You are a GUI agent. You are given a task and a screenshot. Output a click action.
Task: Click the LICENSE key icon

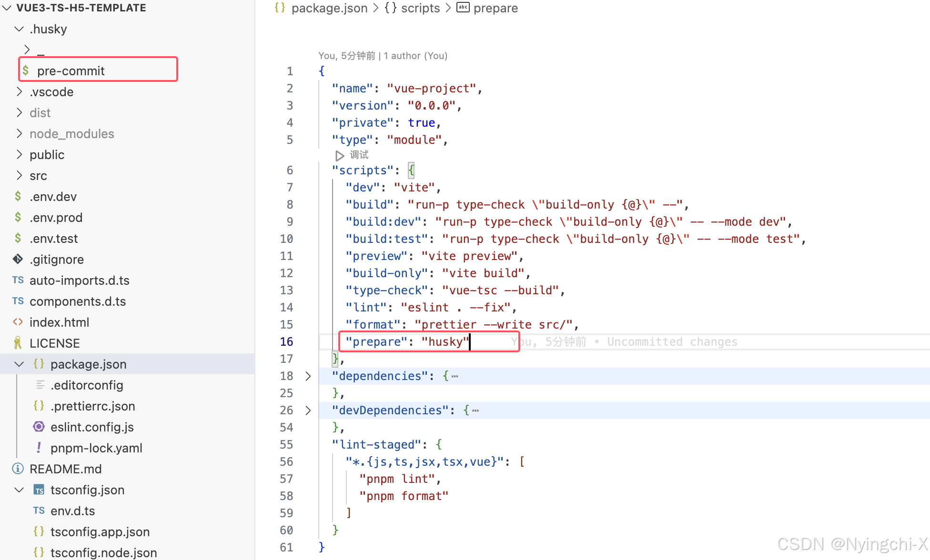point(18,343)
